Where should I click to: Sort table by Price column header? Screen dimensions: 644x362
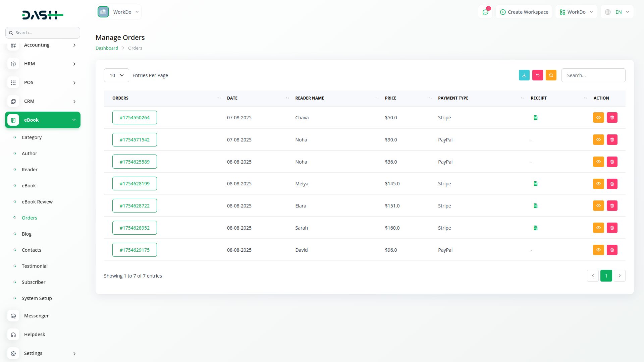pyautogui.click(x=390, y=98)
